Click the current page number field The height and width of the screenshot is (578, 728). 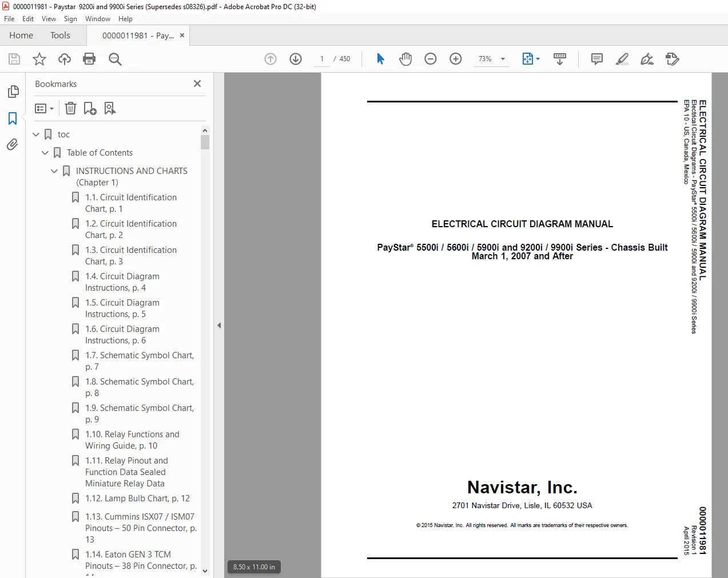click(322, 59)
